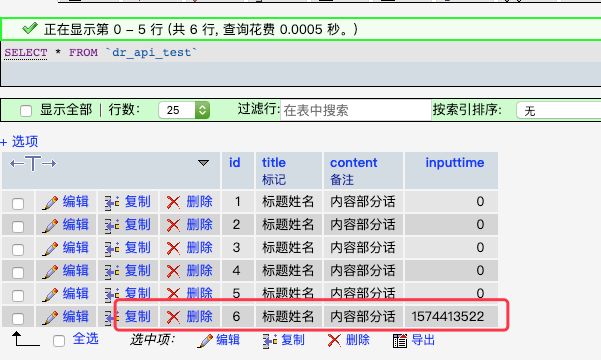The image size is (601, 360).
Task: Click the inputtime value 0 in row 1
Action: click(480, 202)
